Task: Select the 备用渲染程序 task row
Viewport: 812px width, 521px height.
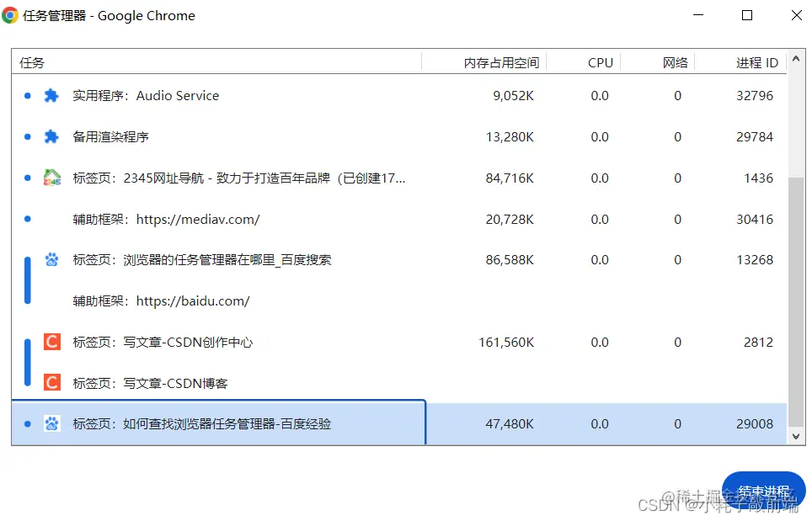Action: click(398, 136)
